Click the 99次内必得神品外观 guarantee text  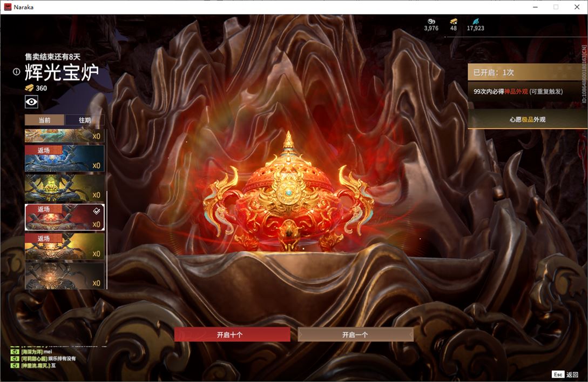coord(518,91)
